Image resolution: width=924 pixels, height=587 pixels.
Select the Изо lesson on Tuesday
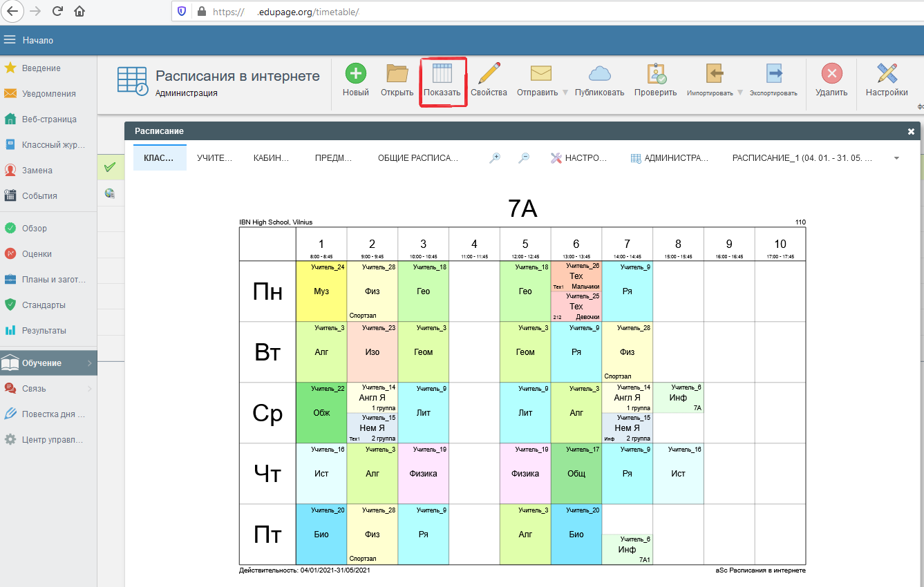pyautogui.click(x=373, y=352)
